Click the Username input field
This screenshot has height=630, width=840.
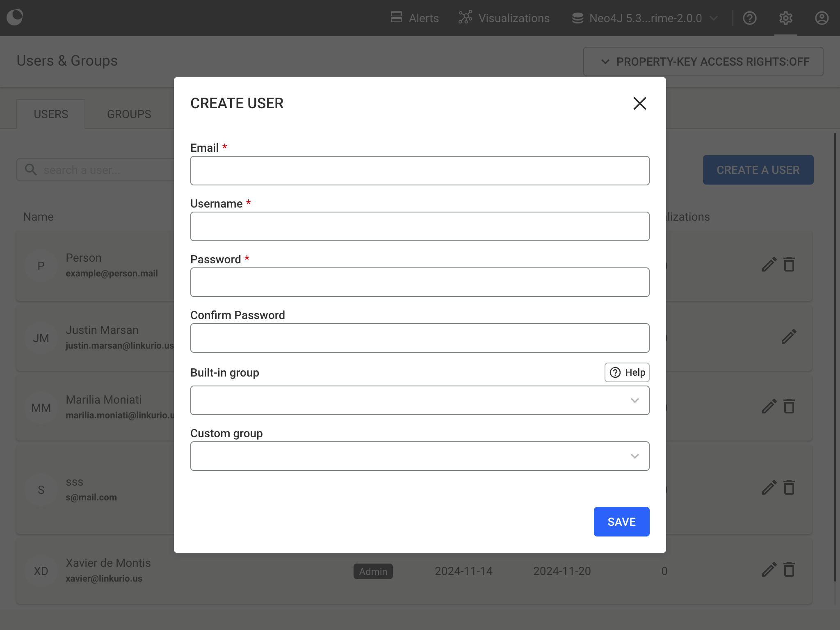tap(420, 226)
